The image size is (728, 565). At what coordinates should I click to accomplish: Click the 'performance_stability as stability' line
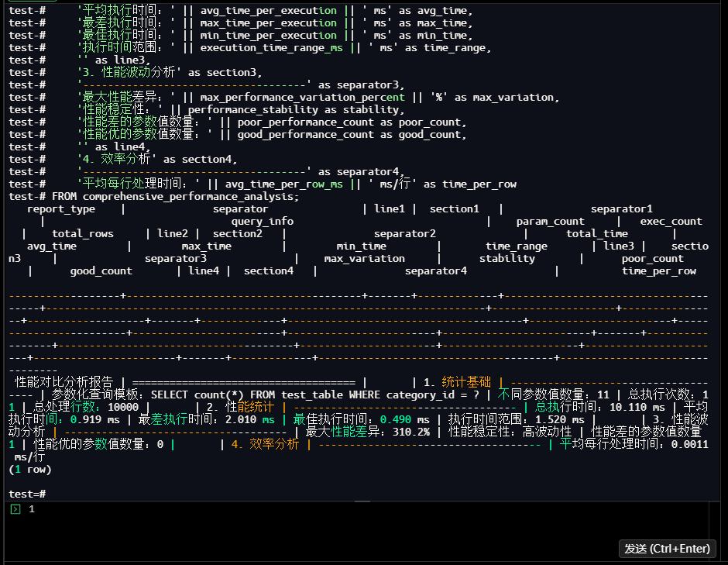click(x=296, y=109)
